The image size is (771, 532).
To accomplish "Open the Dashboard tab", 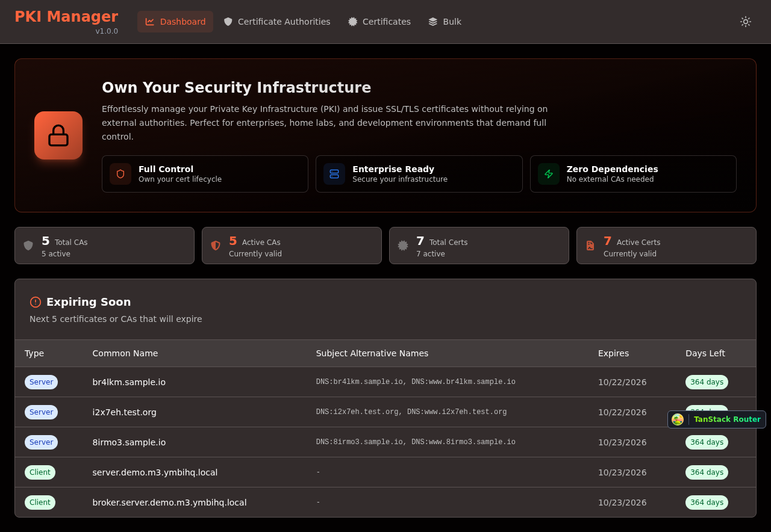I will [x=175, y=22].
